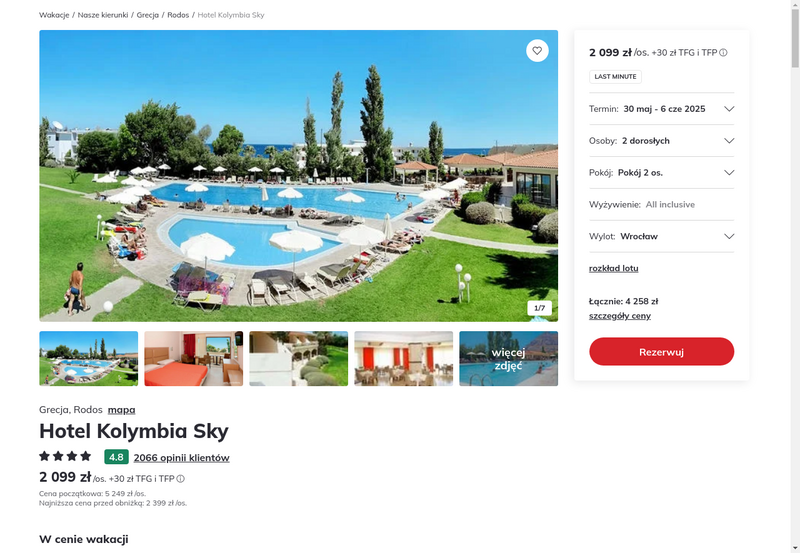The height and width of the screenshot is (553, 800).
Task: Open szczegóły ceny link
Action: click(x=619, y=316)
